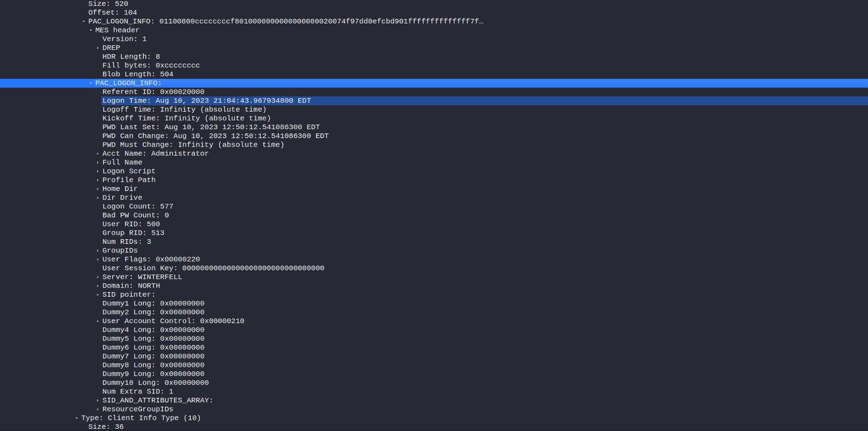Expand the GroupIDs node
This screenshot has width=868, height=431.
click(98, 251)
